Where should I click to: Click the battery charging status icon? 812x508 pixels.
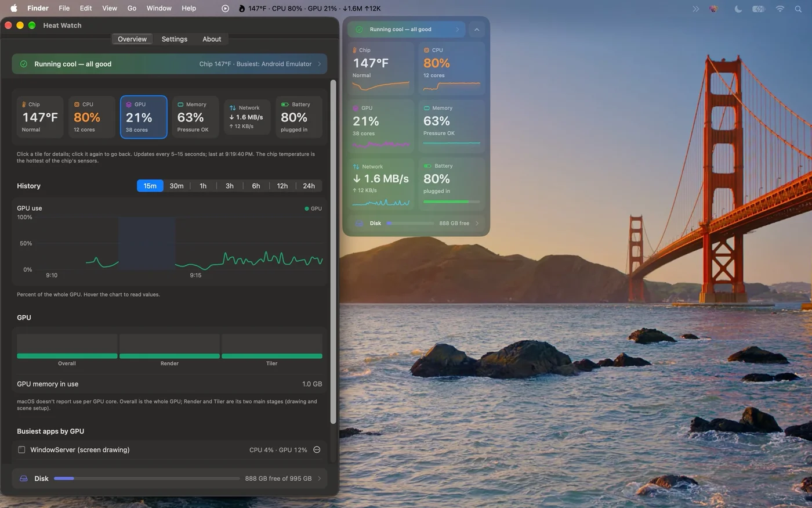[759, 9]
